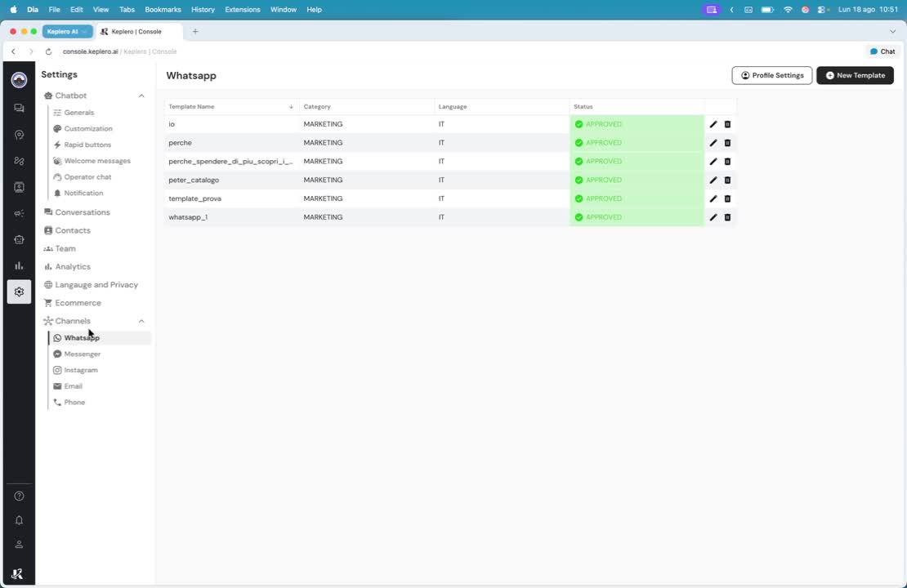The width and height of the screenshot is (907, 588).
Task: Click the 'template_prova' template name
Action: click(x=195, y=198)
